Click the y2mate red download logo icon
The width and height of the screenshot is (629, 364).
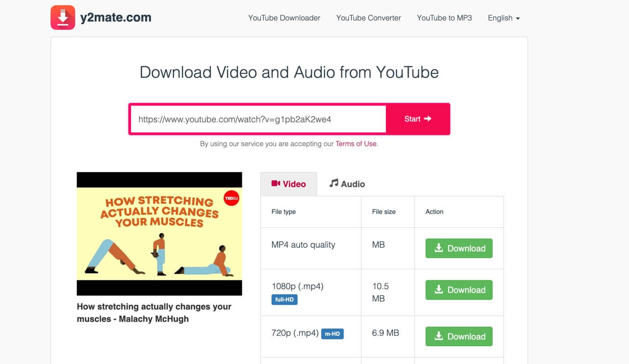(63, 18)
